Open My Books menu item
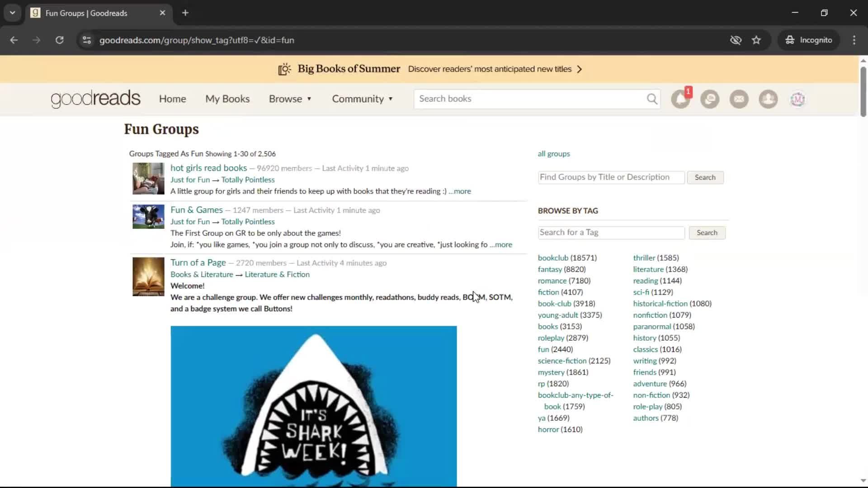Screen dimensions: 868x488 pyautogui.click(x=227, y=99)
